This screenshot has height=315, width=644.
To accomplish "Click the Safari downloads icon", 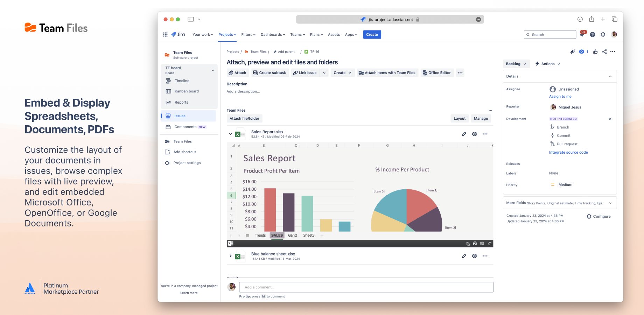I will coord(580,19).
